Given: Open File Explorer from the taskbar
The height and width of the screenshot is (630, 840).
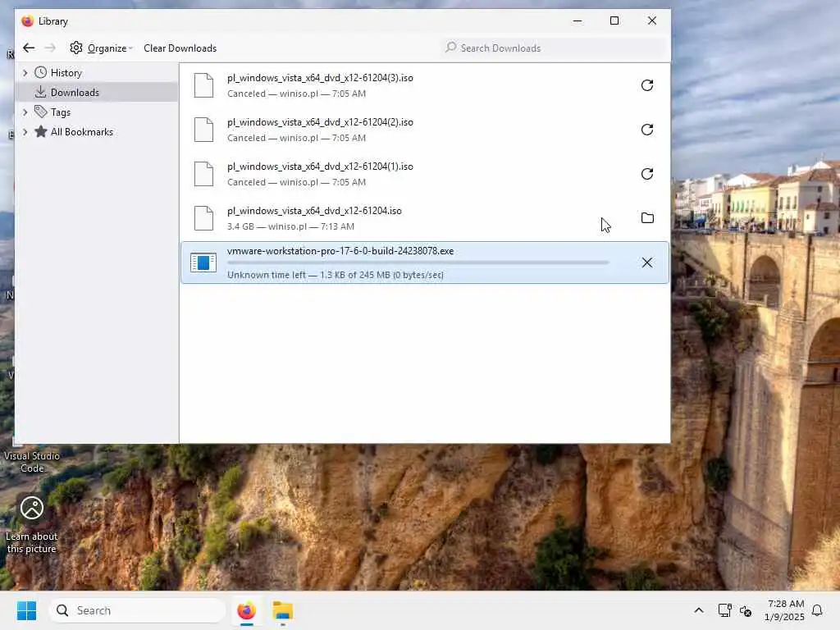Looking at the screenshot, I should [283, 610].
